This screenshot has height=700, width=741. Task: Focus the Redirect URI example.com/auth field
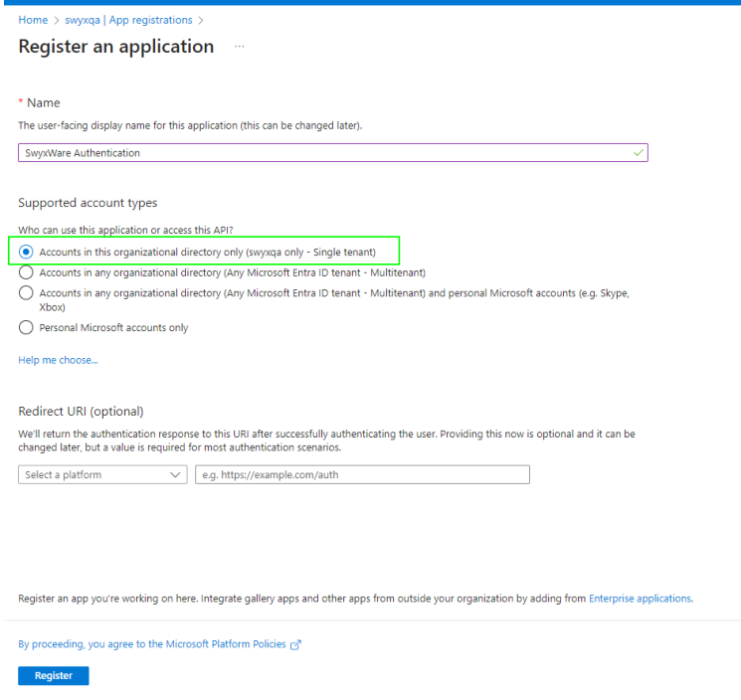pyautogui.click(x=362, y=475)
